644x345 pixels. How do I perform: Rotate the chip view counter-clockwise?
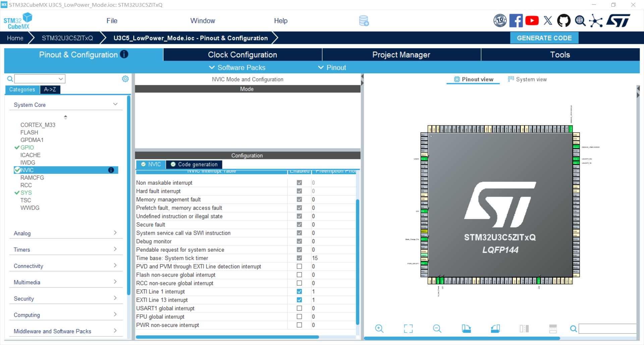(x=495, y=329)
